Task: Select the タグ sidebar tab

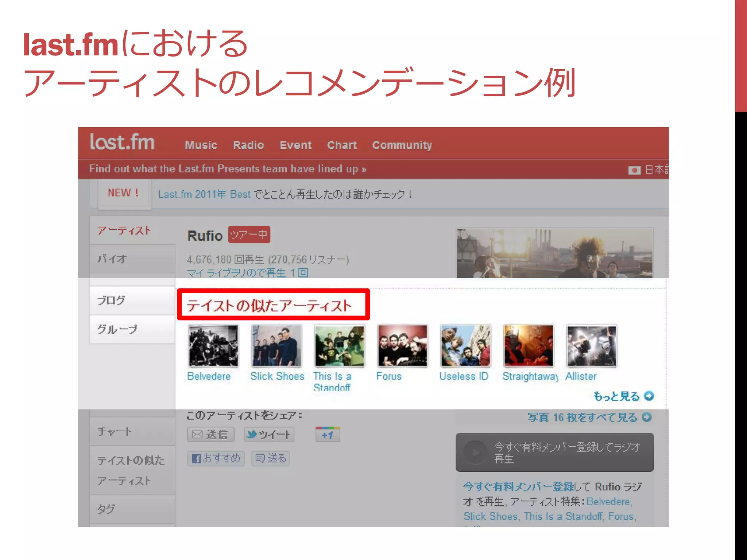Action: [132, 509]
